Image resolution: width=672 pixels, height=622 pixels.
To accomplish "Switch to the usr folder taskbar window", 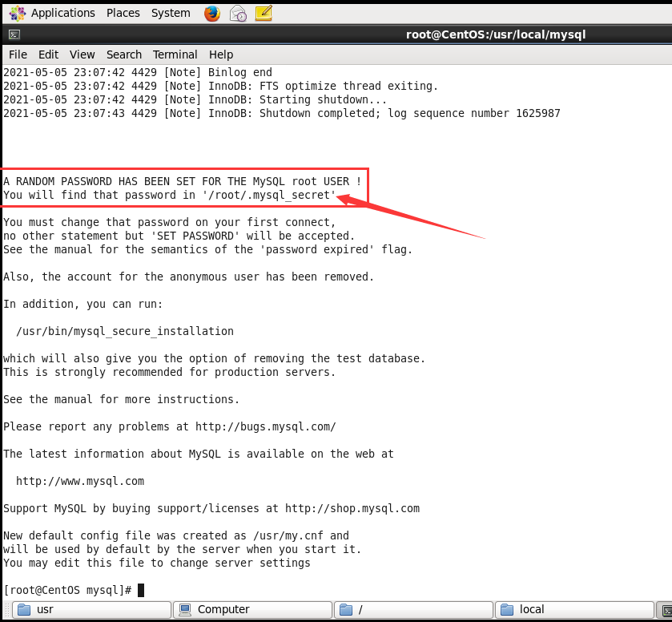I will 92,609.
